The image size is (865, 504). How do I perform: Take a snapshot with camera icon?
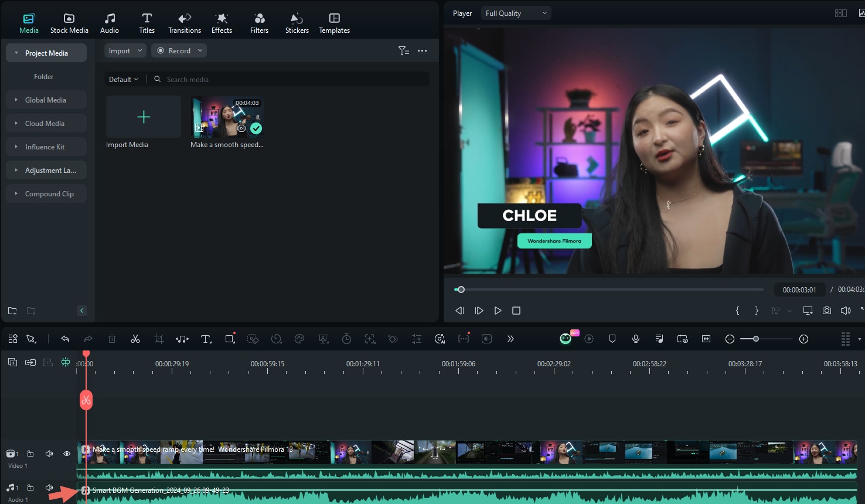(x=826, y=311)
